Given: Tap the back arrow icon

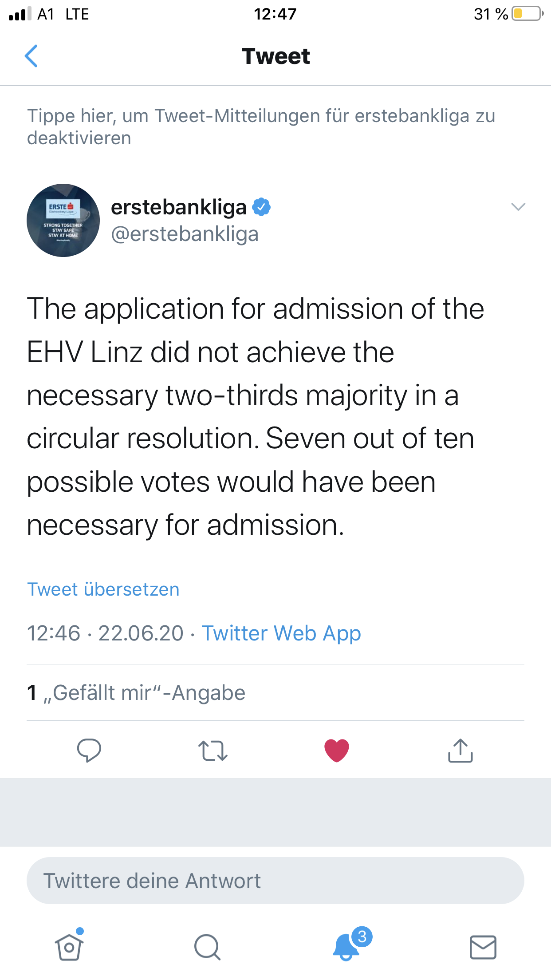Looking at the screenshot, I should (x=31, y=56).
